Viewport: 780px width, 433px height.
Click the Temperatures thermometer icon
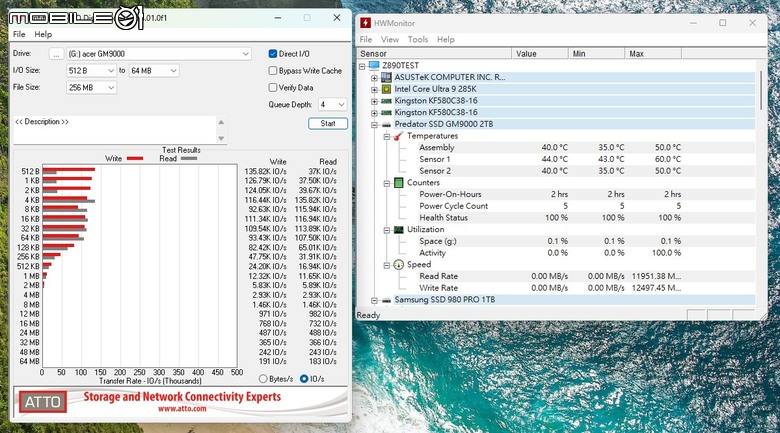(x=398, y=136)
